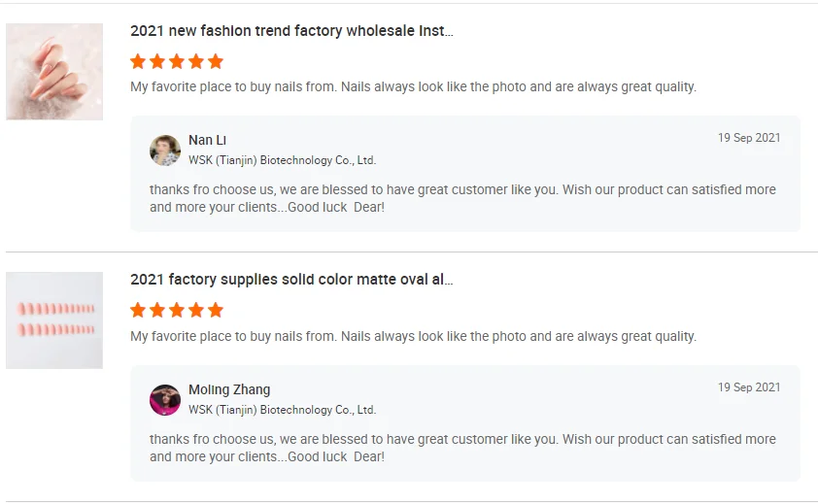The image size is (818, 504).
Task: Click the 19 Sep 2021 date on Moling Zhang's reply
Action: [x=748, y=387]
